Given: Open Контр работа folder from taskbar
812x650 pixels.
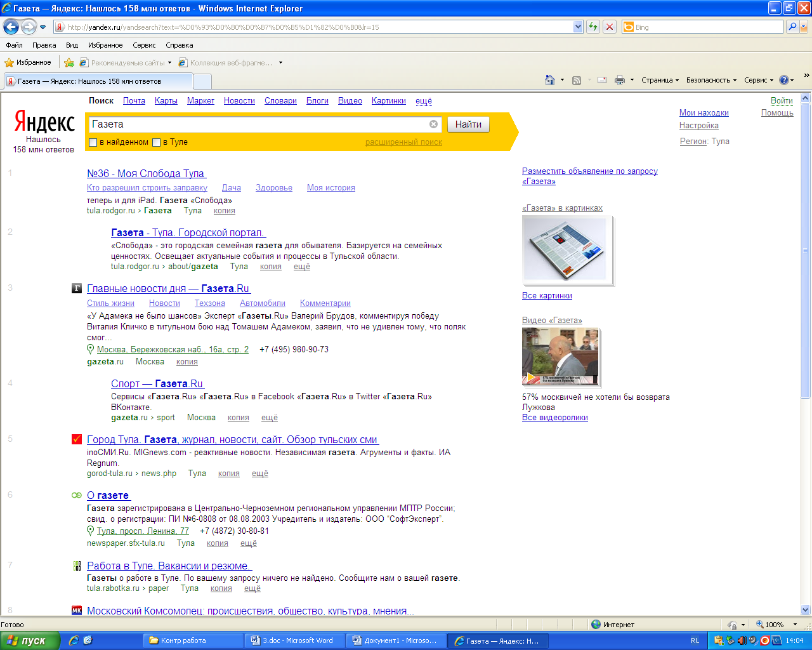Looking at the screenshot, I should pyautogui.click(x=194, y=640).
